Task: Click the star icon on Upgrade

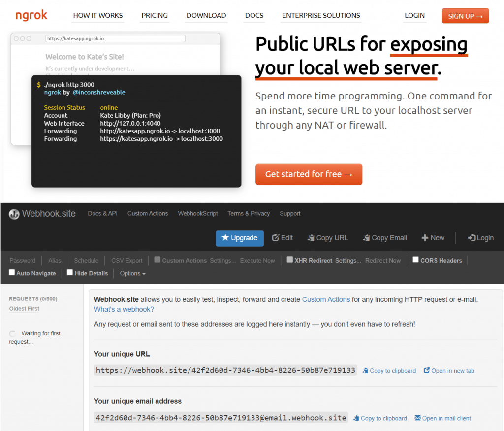Action: pyautogui.click(x=225, y=238)
